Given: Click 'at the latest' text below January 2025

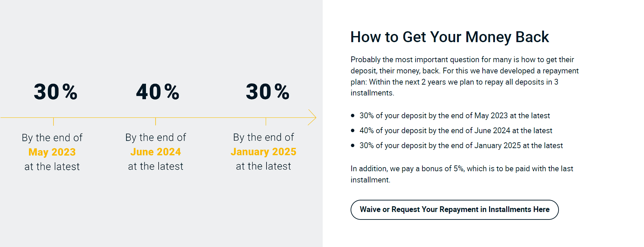Looking at the screenshot, I should click(x=263, y=166).
